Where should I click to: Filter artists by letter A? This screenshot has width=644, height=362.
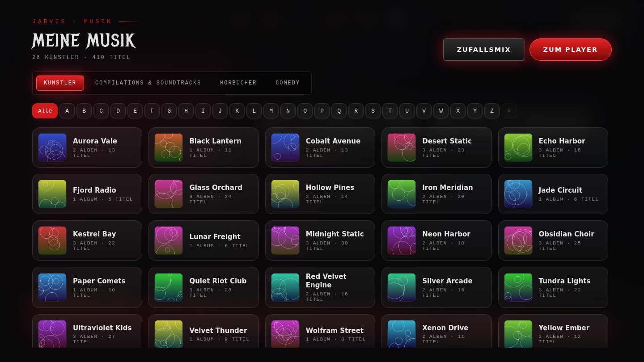(x=67, y=111)
